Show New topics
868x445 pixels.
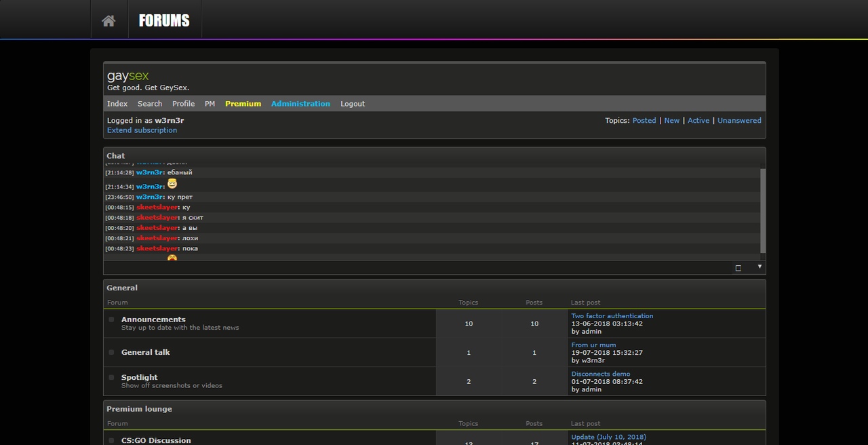point(672,121)
